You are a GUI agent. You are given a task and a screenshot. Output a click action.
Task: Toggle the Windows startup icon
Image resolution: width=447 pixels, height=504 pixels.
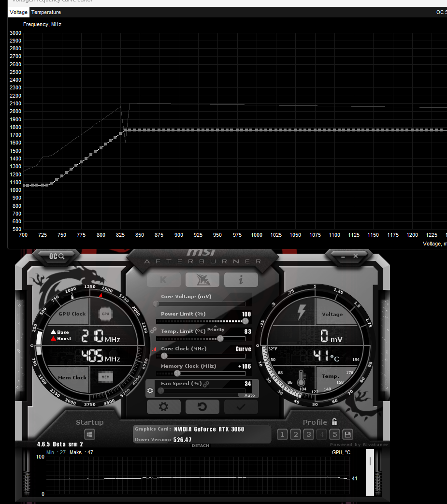pyautogui.click(x=90, y=434)
